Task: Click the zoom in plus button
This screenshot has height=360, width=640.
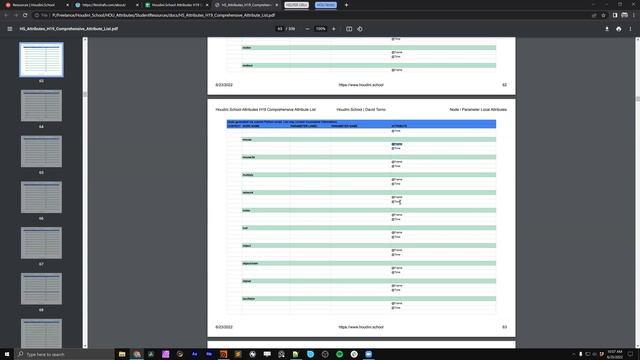Action: point(333,29)
